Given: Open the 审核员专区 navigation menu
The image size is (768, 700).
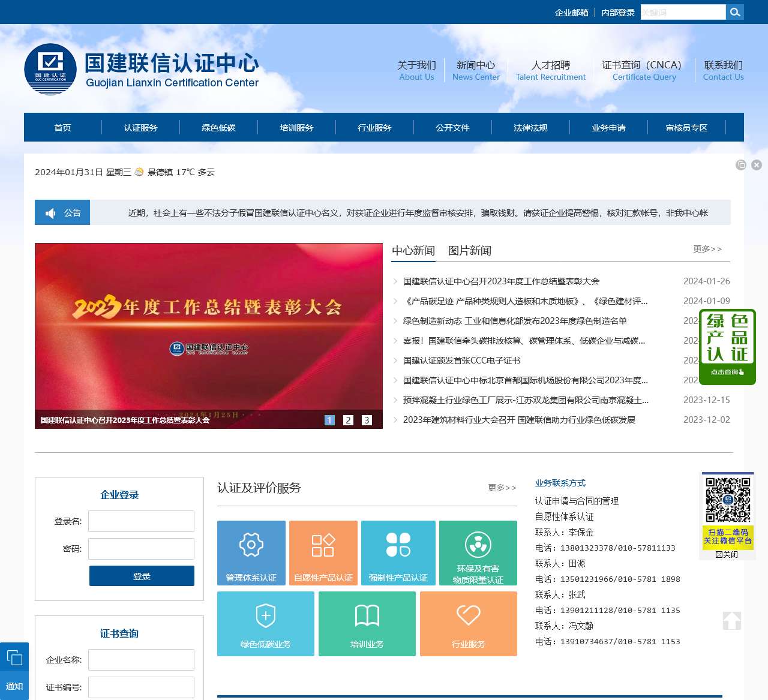Looking at the screenshot, I should coord(687,127).
